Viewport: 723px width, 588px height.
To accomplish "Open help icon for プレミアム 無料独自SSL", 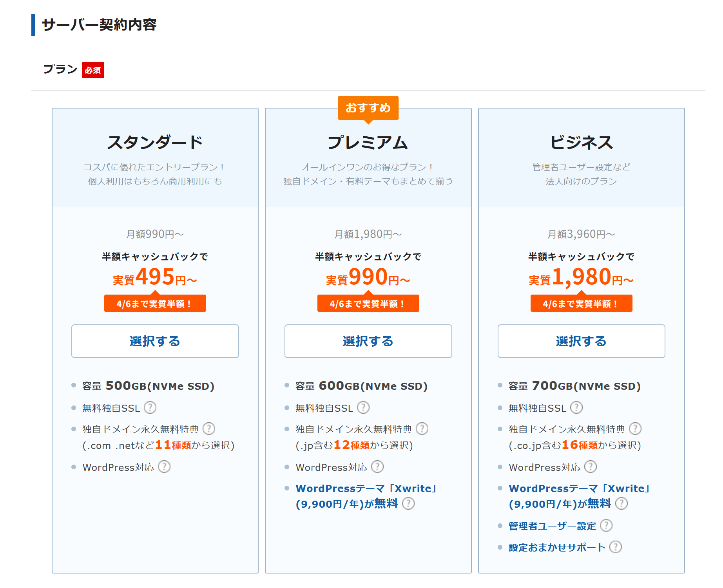I will 363,408.
